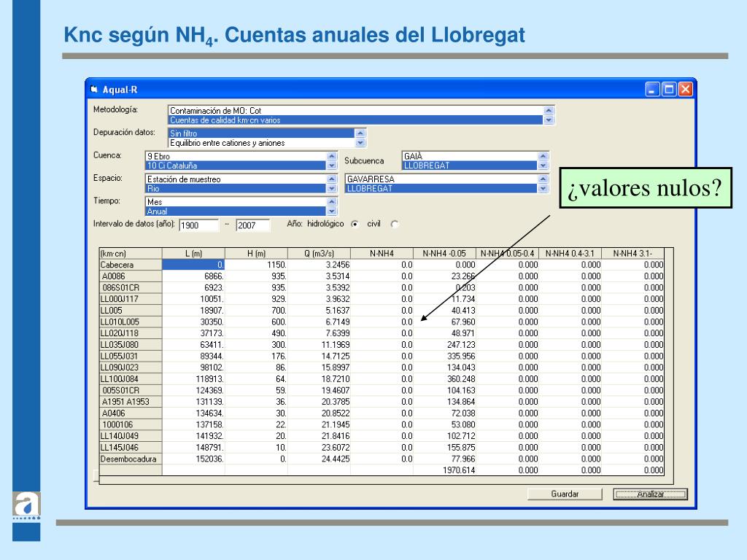747x560 pixels.
Task: Click the 'H (m)' column header
Action: (256, 253)
